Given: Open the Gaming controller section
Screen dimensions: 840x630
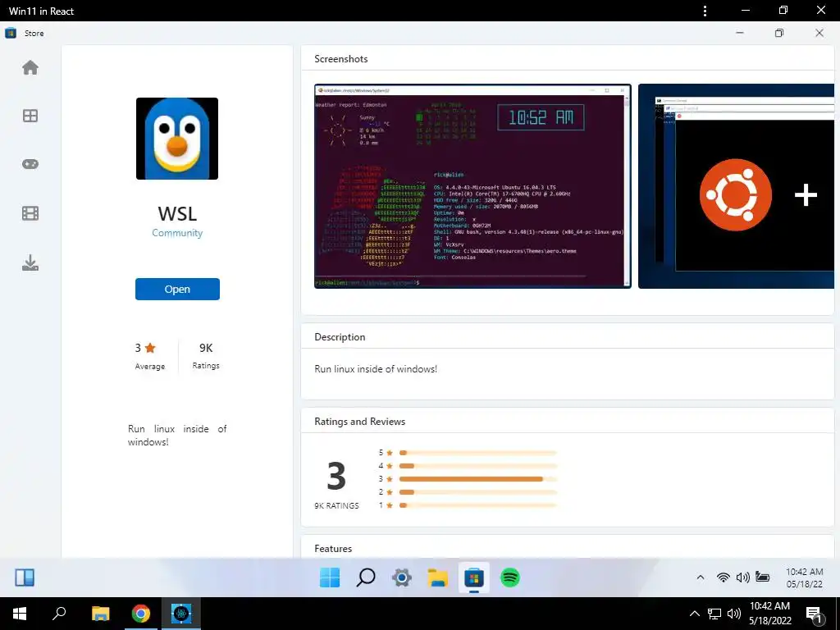Looking at the screenshot, I should coord(30,164).
